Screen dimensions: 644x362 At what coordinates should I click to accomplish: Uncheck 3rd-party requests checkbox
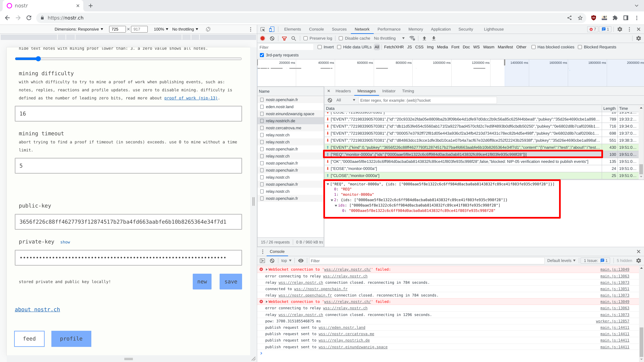point(262,55)
